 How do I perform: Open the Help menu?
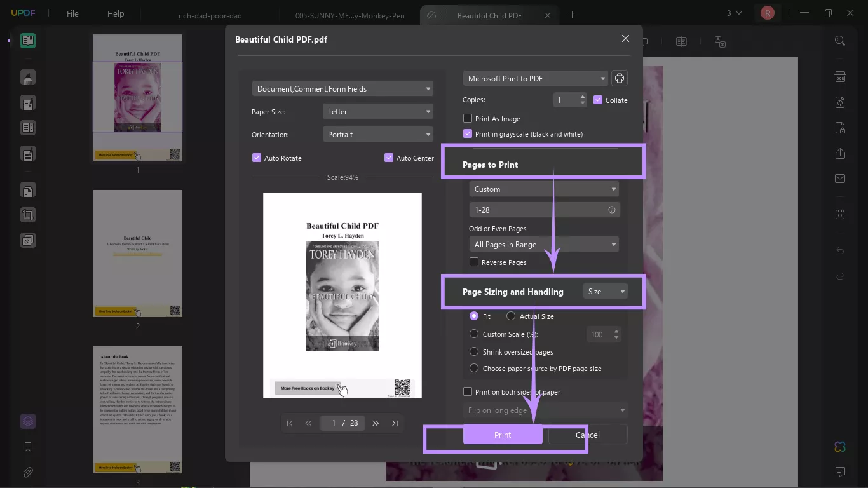pyautogui.click(x=116, y=13)
